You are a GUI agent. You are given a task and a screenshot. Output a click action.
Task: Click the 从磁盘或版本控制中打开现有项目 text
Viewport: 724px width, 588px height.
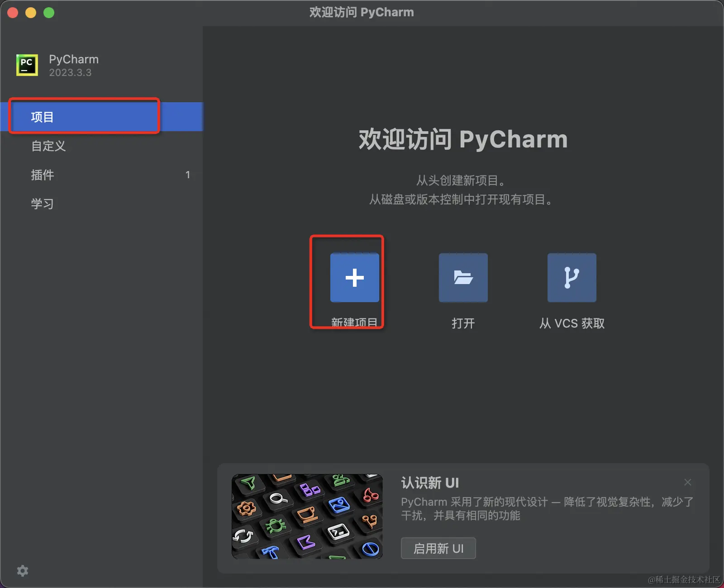click(461, 199)
